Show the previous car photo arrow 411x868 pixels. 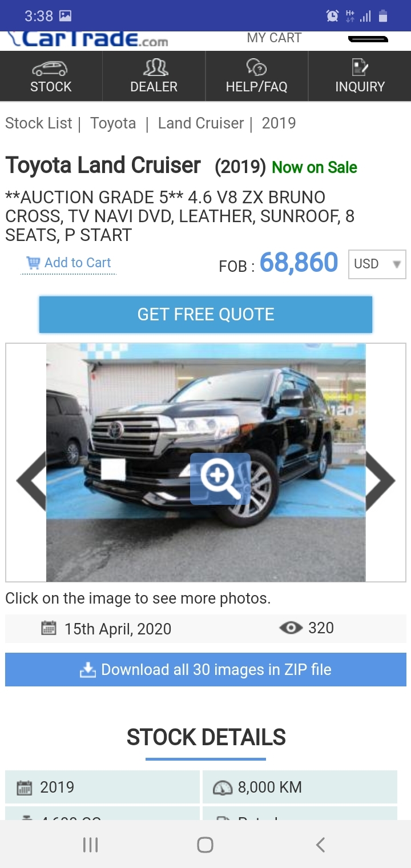pos(31,481)
